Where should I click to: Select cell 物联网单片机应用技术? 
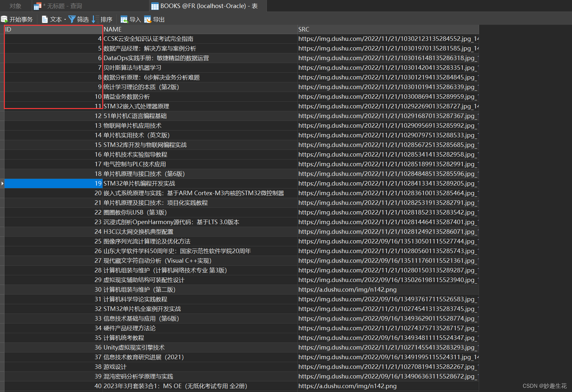click(200, 125)
